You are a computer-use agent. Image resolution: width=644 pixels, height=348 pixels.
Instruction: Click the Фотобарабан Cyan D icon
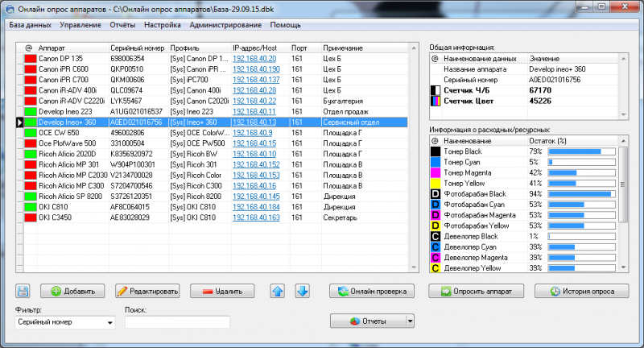(x=436, y=205)
